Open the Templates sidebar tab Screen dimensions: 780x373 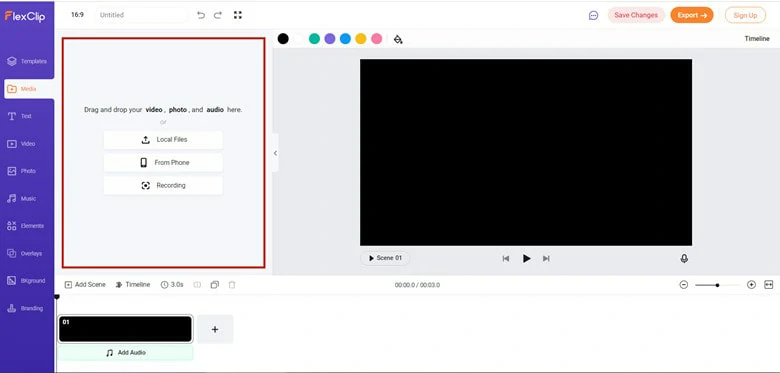(27, 62)
